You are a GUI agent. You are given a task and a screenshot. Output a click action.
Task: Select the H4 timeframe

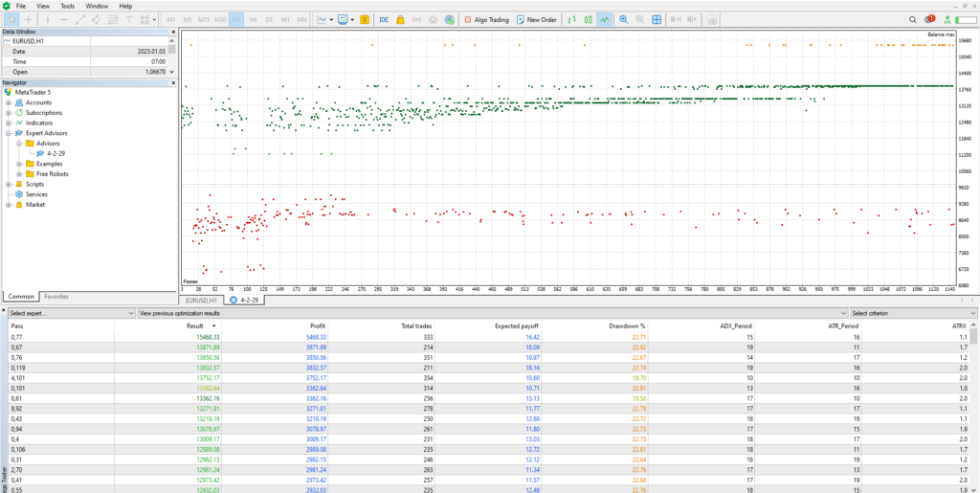(x=253, y=19)
